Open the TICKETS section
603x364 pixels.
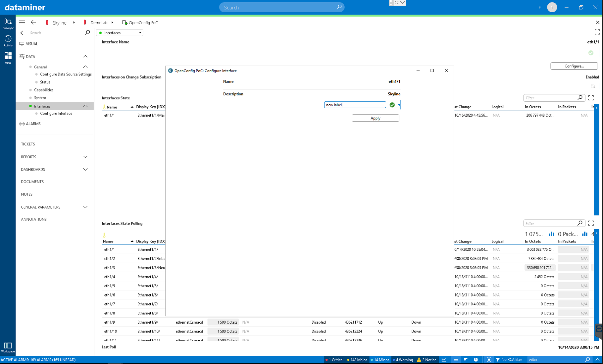tap(28, 144)
